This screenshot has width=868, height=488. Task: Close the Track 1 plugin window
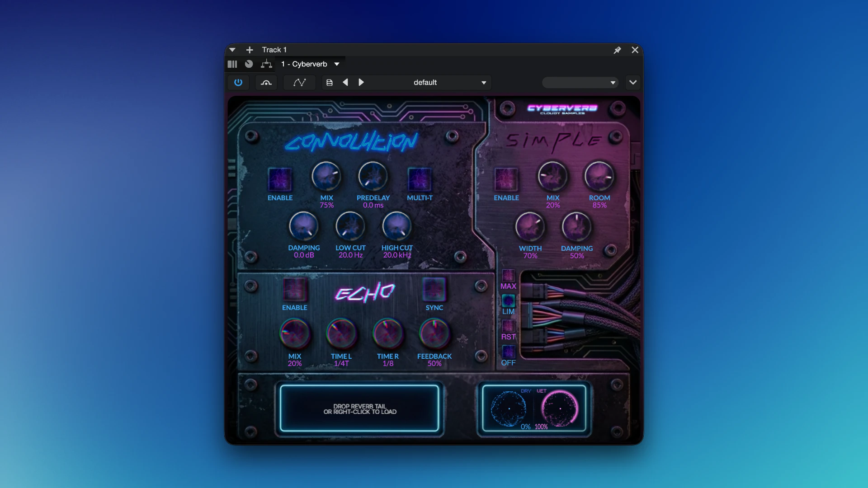[x=635, y=50]
